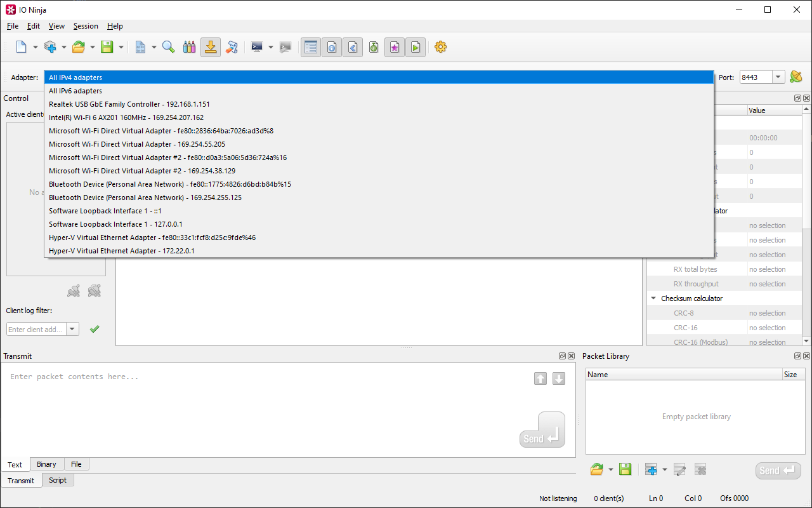The width and height of the screenshot is (812, 508).
Task: Toggle the purple star pane button
Action: point(395,47)
